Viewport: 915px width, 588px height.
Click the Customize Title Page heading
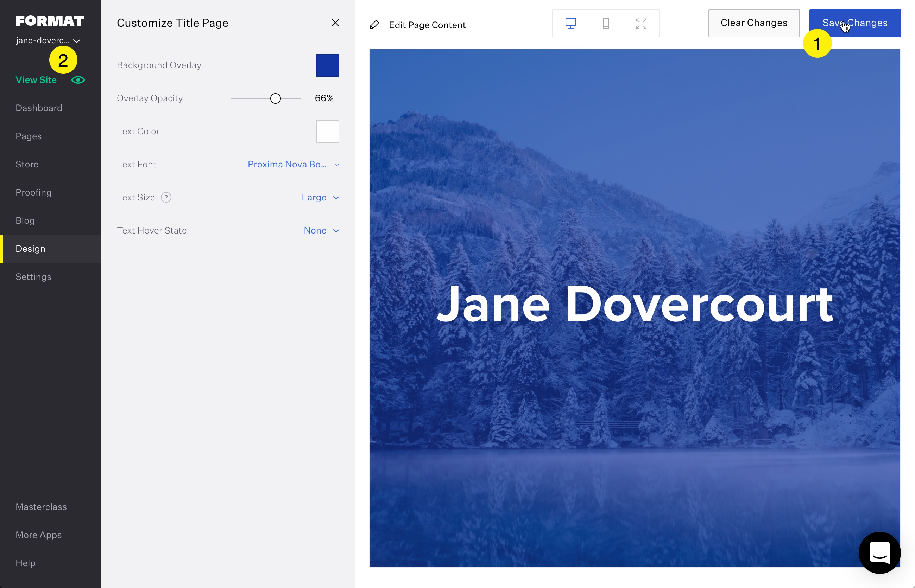coord(172,23)
